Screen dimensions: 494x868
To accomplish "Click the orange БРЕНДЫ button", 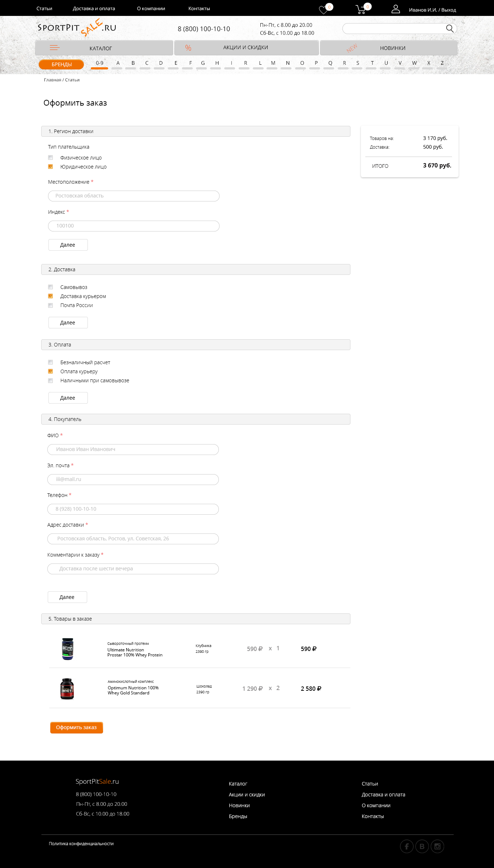I will pos(61,64).
